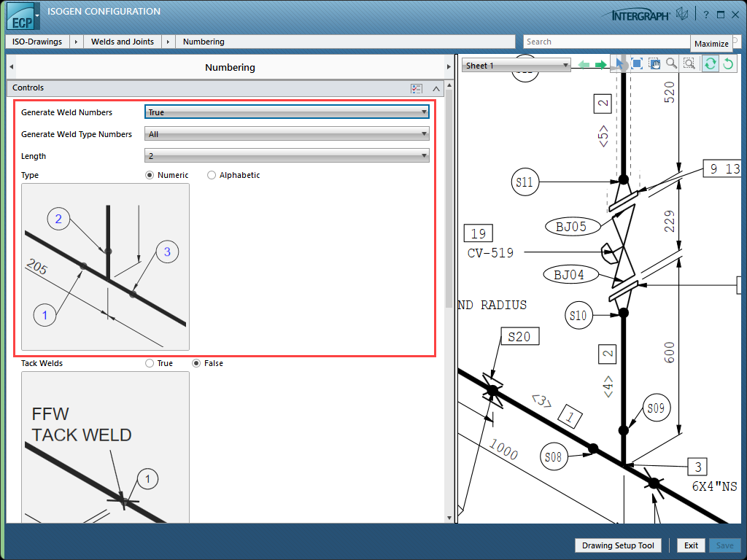Screen dimensions: 747x560
Task: Open the help question mark icon
Action: (706, 15)
